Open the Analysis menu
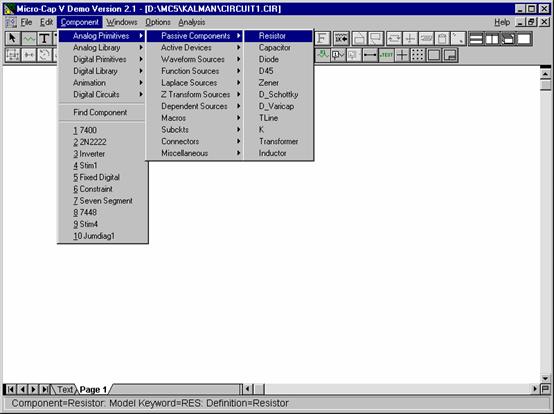The image size is (554, 414). point(191,22)
